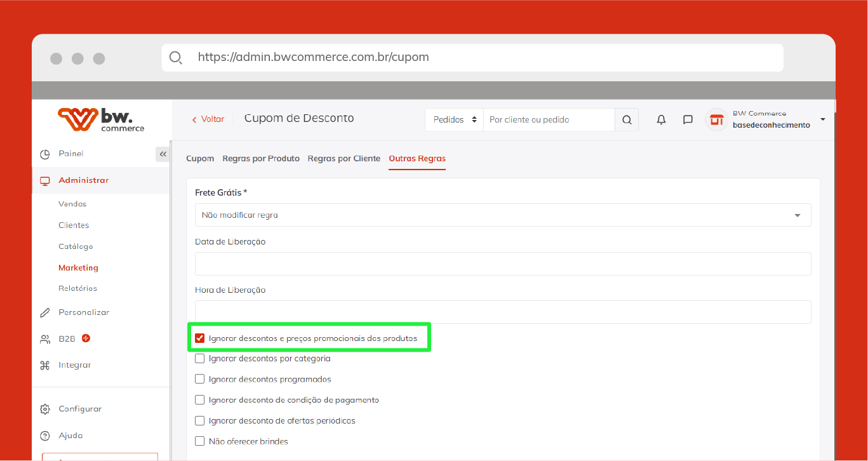Screen dimensions: 868x461
Task: Click the Personalizar pencil icon
Action: pyautogui.click(x=45, y=312)
